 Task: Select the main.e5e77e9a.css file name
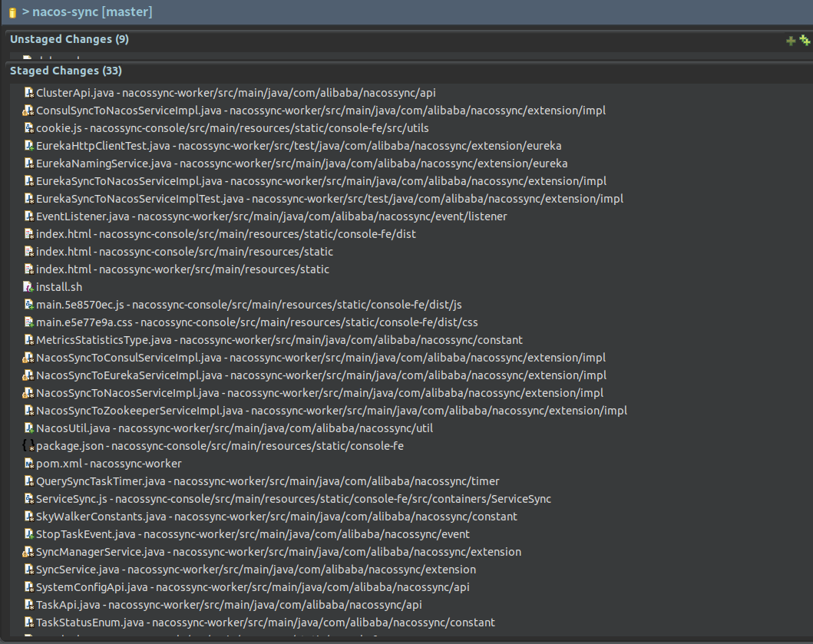(84, 322)
